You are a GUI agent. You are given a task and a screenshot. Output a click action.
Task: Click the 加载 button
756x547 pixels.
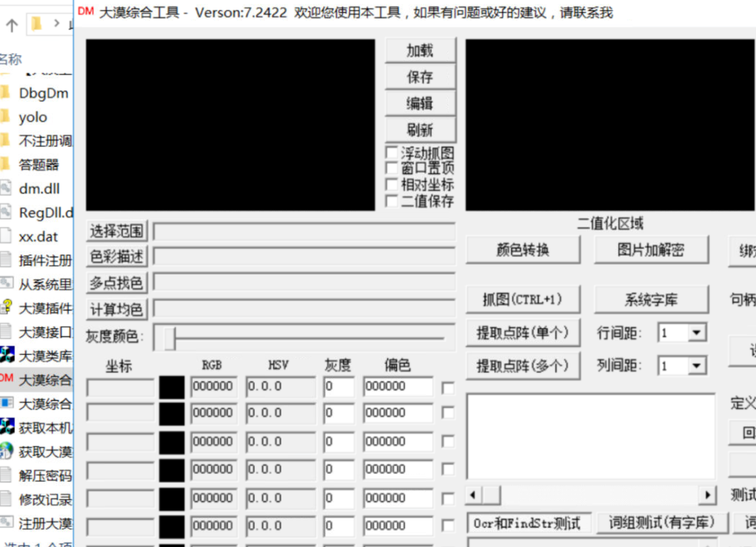click(x=420, y=51)
